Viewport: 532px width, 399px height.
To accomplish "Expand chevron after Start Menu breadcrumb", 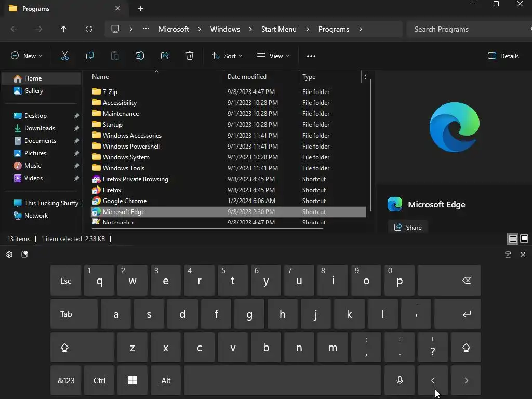I will tap(308, 29).
